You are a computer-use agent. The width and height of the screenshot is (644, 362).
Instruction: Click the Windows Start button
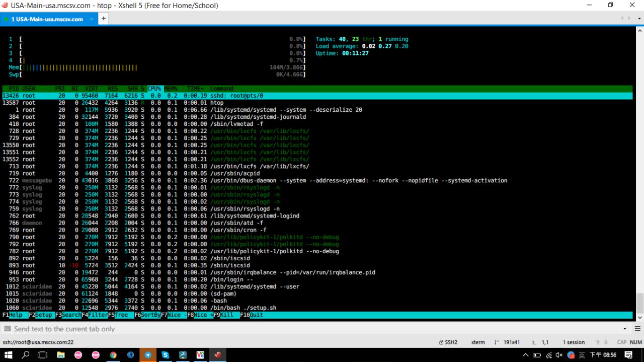[x=9, y=354]
